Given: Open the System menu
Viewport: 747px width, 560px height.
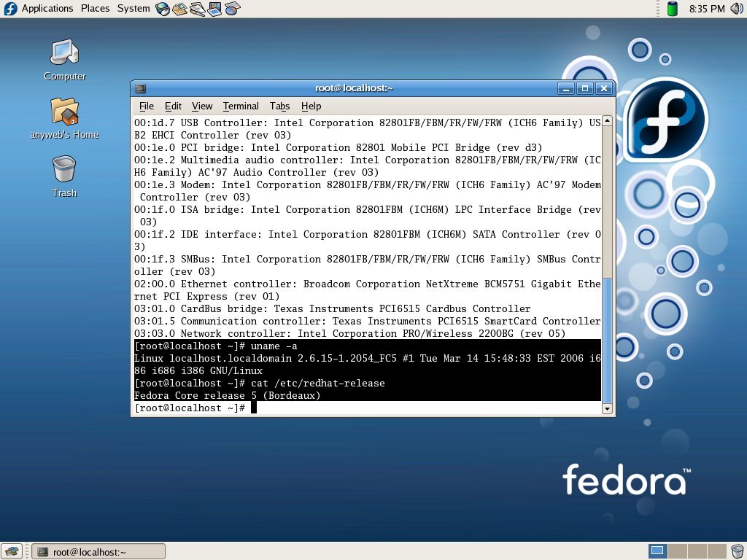Looking at the screenshot, I should pyautogui.click(x=133, y=9).
